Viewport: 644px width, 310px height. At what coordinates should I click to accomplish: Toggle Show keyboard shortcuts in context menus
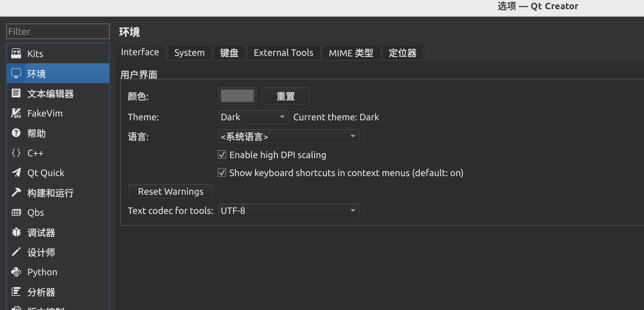point(222,172)
